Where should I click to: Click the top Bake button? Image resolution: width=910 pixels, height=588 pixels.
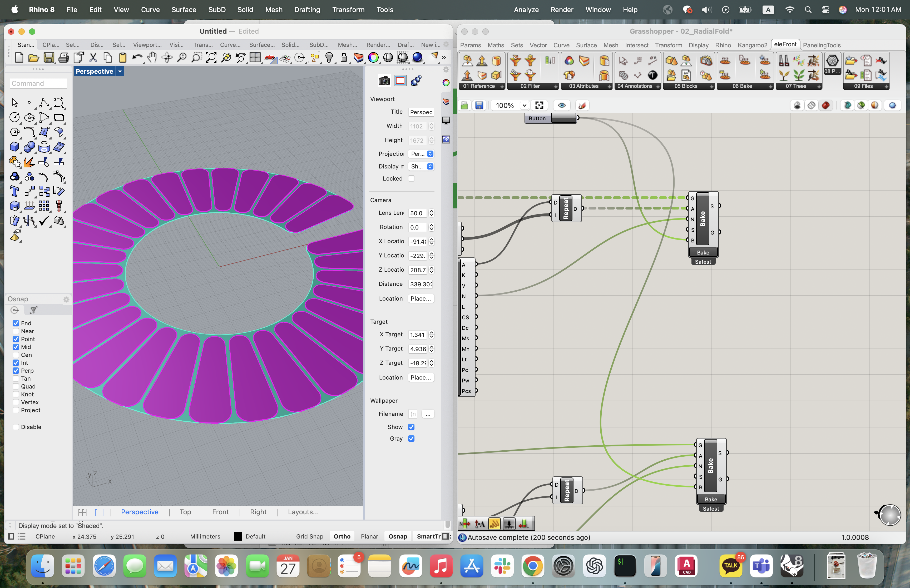(x=703, y=252)
